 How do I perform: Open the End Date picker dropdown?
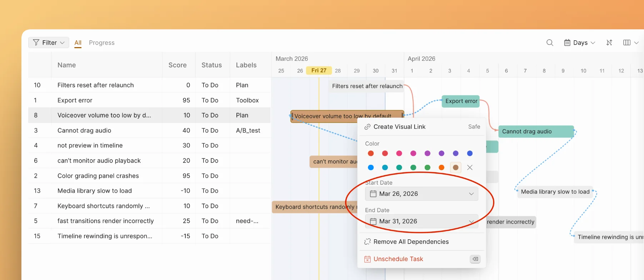[x=421, y=222]
